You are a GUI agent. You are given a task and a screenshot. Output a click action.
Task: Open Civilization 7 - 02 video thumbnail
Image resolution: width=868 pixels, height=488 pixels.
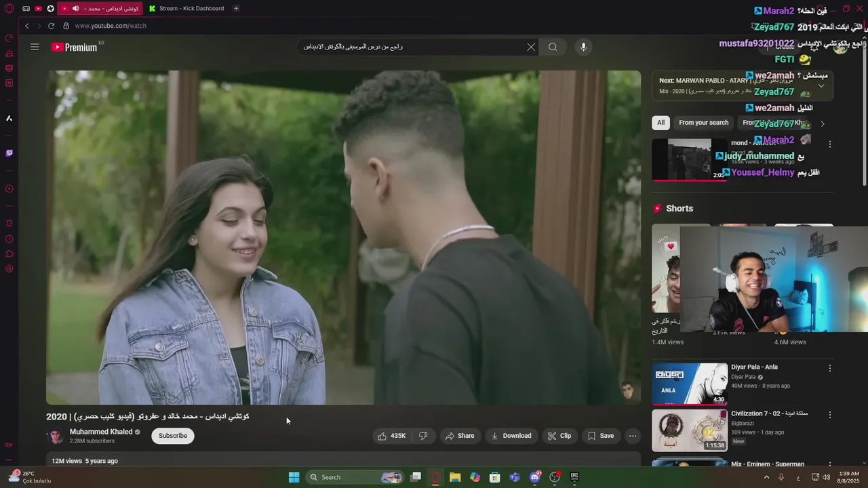coord(690,430)
